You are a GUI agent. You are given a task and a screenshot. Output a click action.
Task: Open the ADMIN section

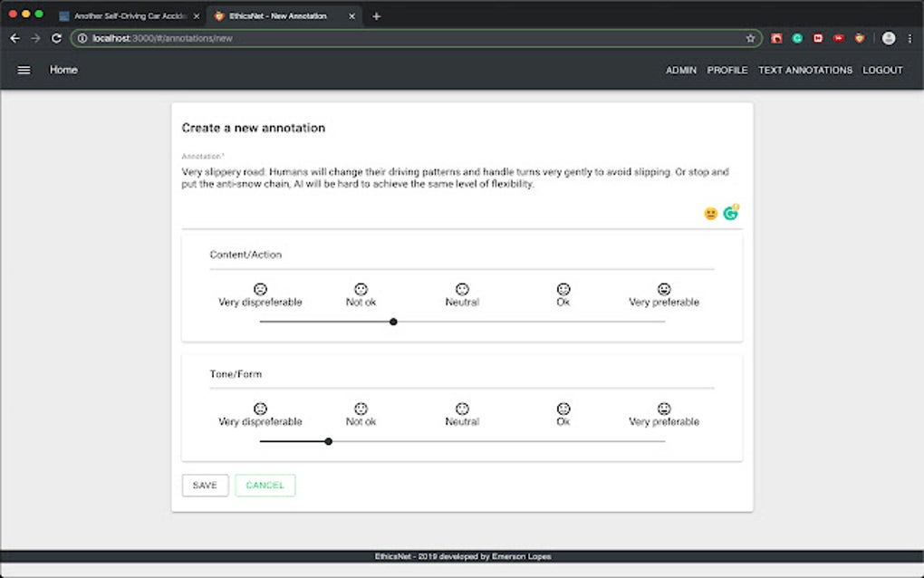coord(681,70)
